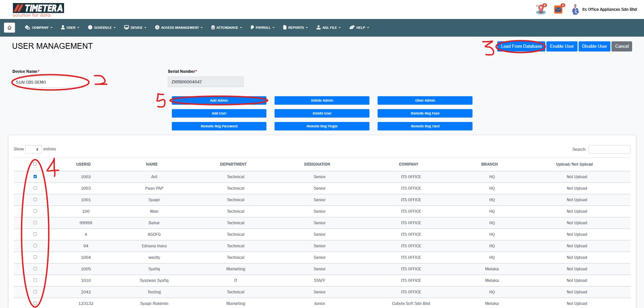644x308 pixels.
Task: Open the location notification icon
Action: [541, 9]
